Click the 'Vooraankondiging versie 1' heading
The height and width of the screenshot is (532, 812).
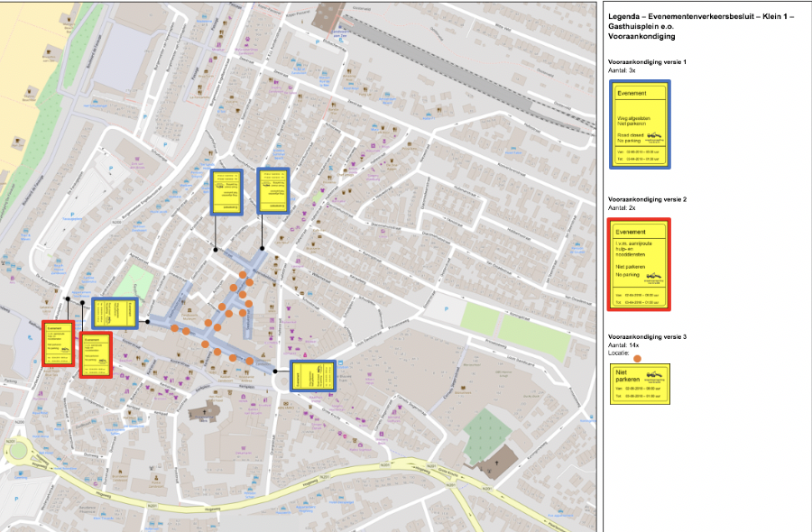pos(647,61)
